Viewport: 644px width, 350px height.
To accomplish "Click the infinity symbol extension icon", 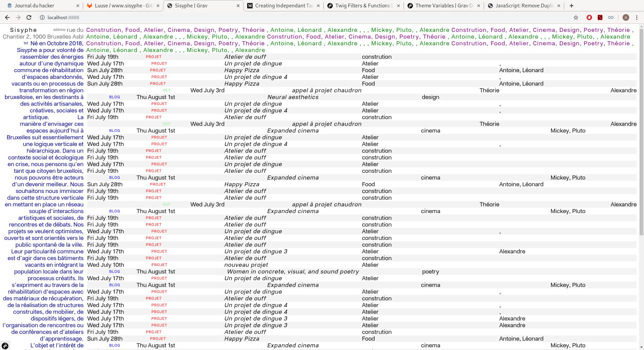I will (611, 17).
